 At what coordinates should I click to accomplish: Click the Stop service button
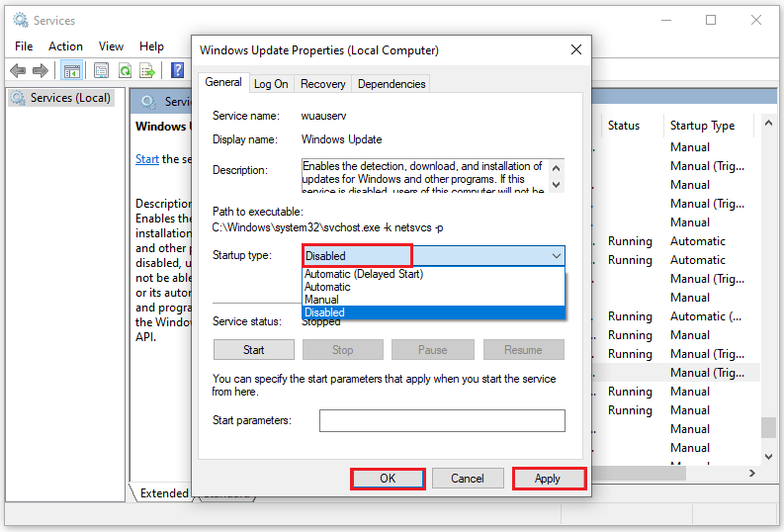pos(342,350)
